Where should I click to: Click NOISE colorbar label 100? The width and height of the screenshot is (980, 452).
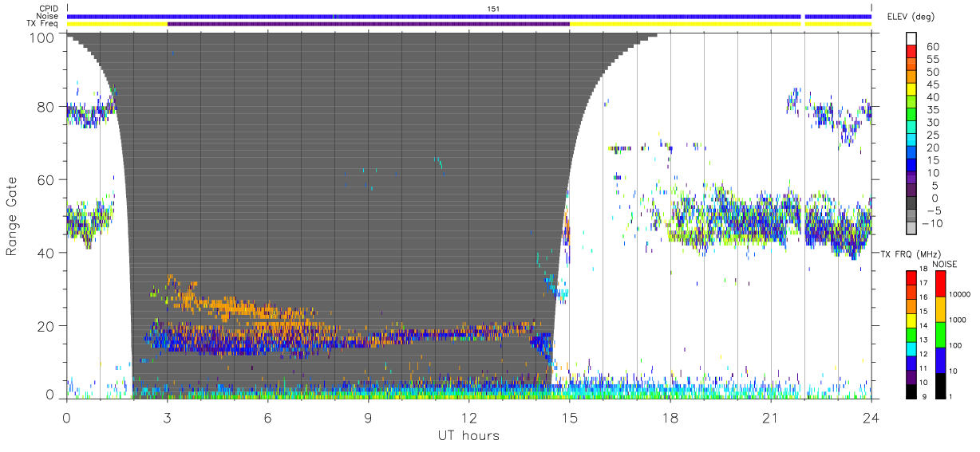[957, 346]
